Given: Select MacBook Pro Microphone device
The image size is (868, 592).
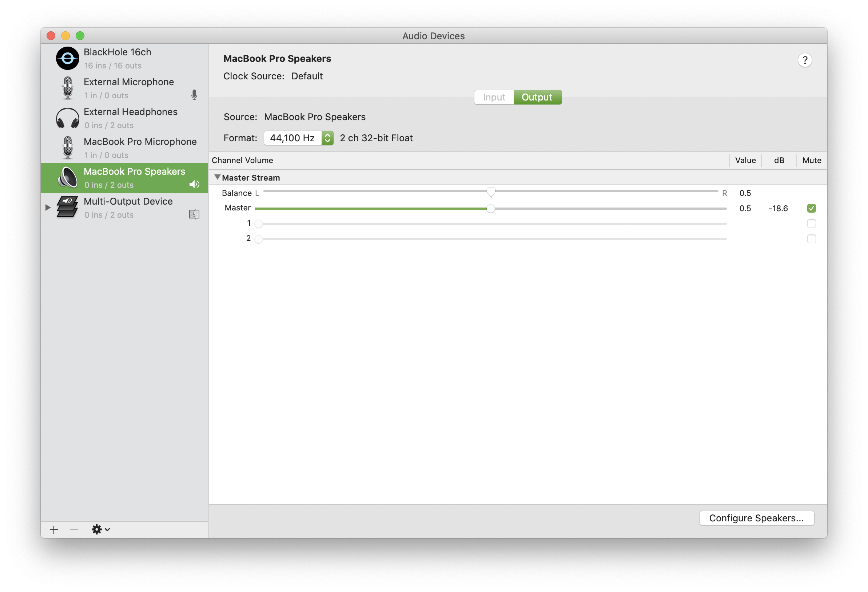Looking at the screenshot, I should tap(124, 148).
